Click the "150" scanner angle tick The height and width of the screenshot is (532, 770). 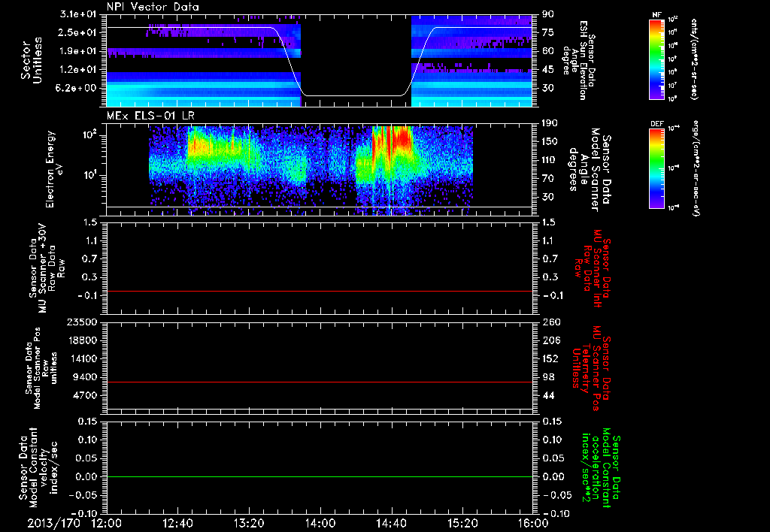click(550, 141)
